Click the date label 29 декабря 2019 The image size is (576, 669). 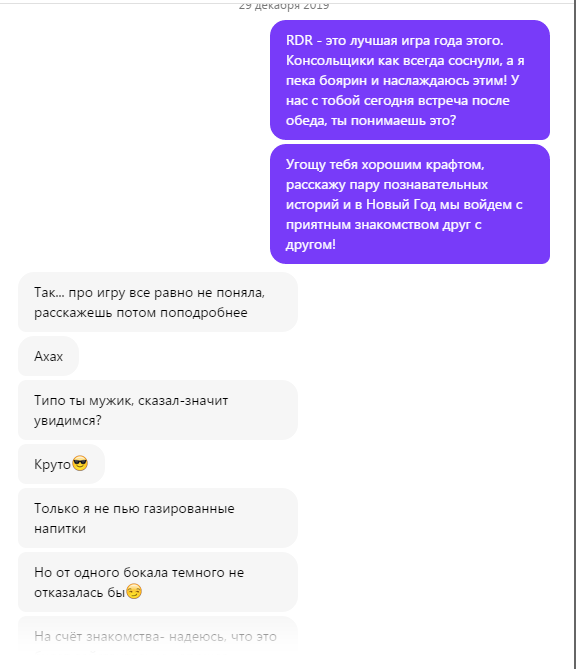(284, 6)
